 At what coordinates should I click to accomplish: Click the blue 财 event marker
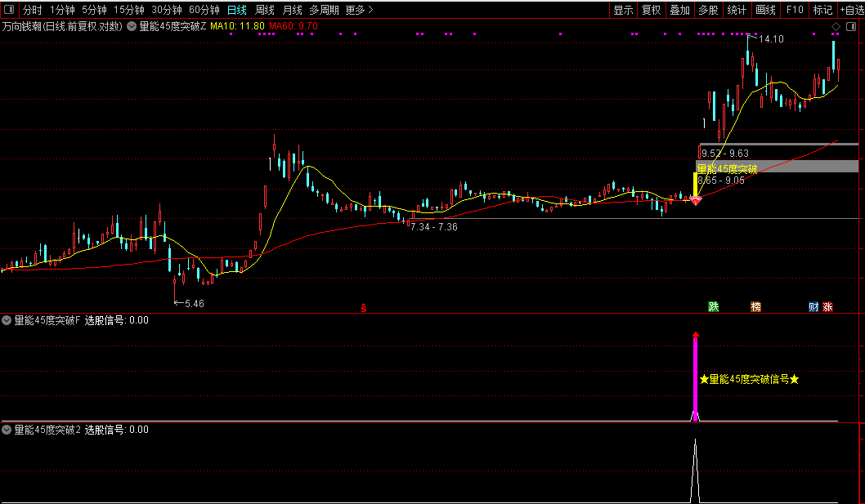(x=813, y=307)
